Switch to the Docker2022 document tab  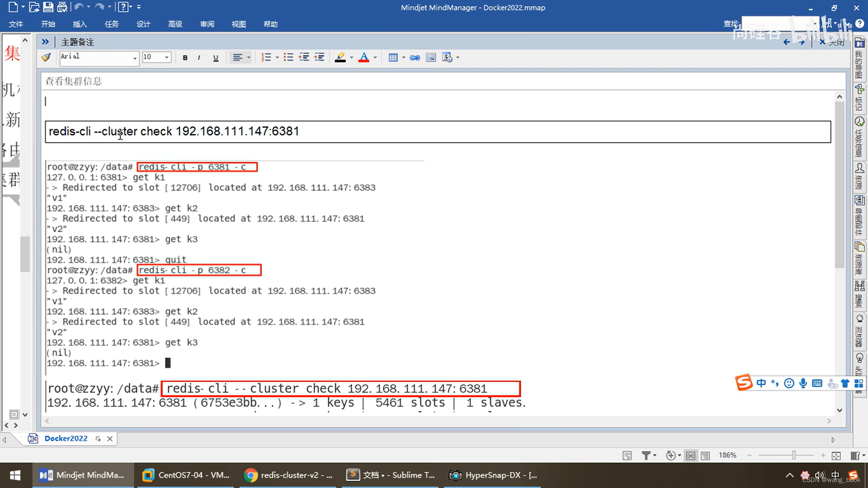coord(66,438)
